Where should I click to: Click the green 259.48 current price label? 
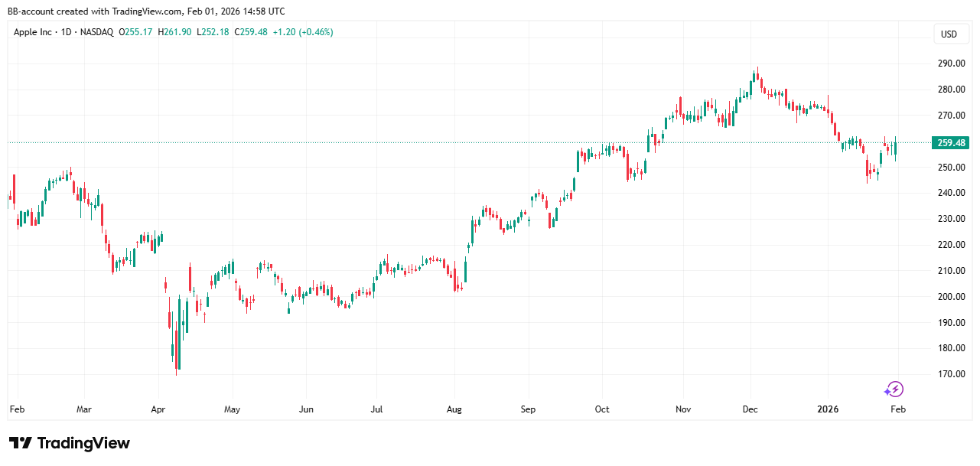click(x=951, y=143)
